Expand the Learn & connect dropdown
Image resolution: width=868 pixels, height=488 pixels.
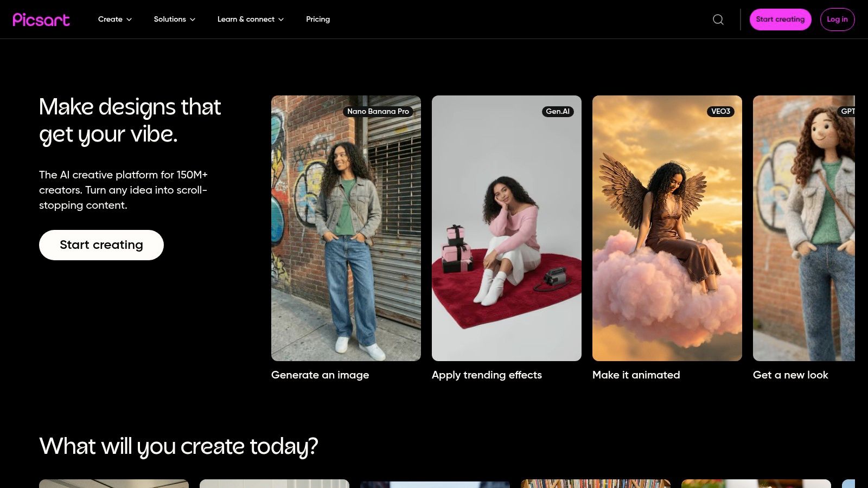[250, 20]
